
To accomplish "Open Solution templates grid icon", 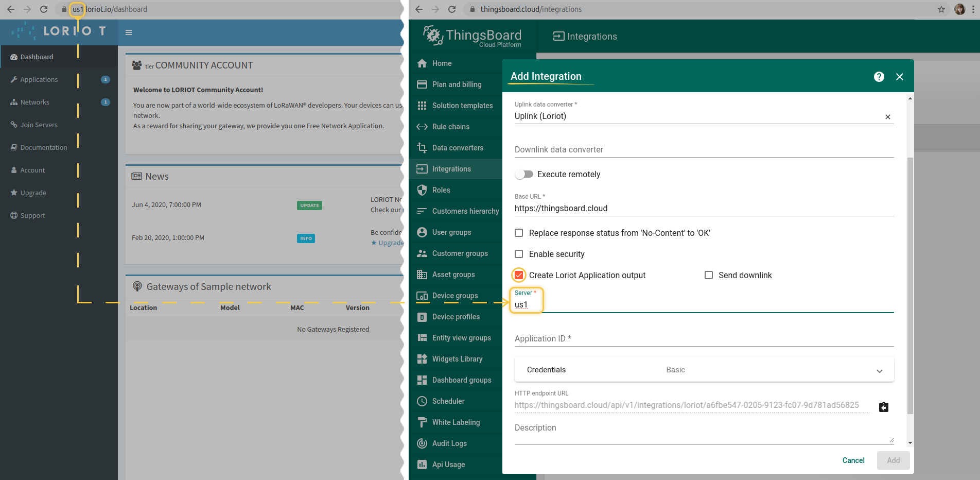I will click(x=422, y=106).
